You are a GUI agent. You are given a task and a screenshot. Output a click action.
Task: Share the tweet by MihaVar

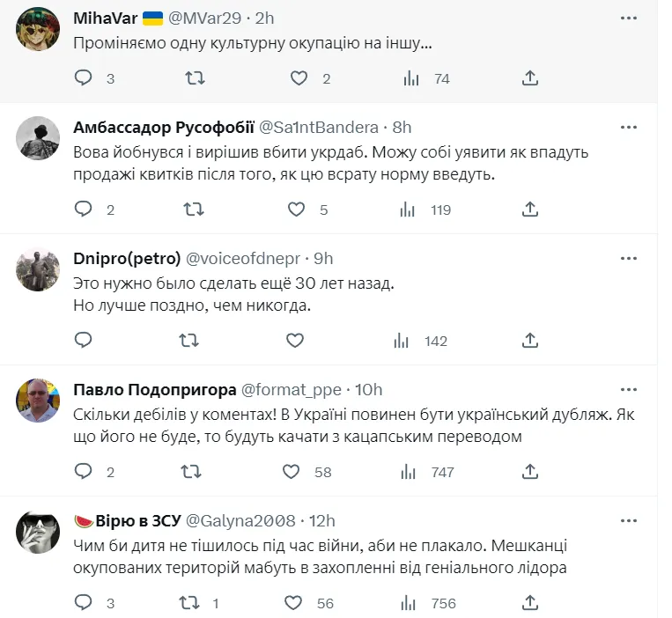[x=529, y=78]
